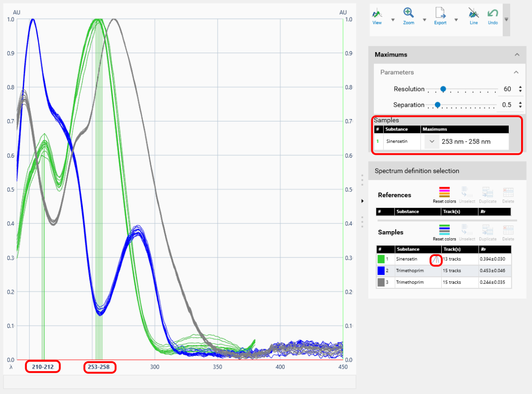This screenshot has height=394, width=532.
Task: Expand the toolbar overflow arrow
Action: [506, 19]
